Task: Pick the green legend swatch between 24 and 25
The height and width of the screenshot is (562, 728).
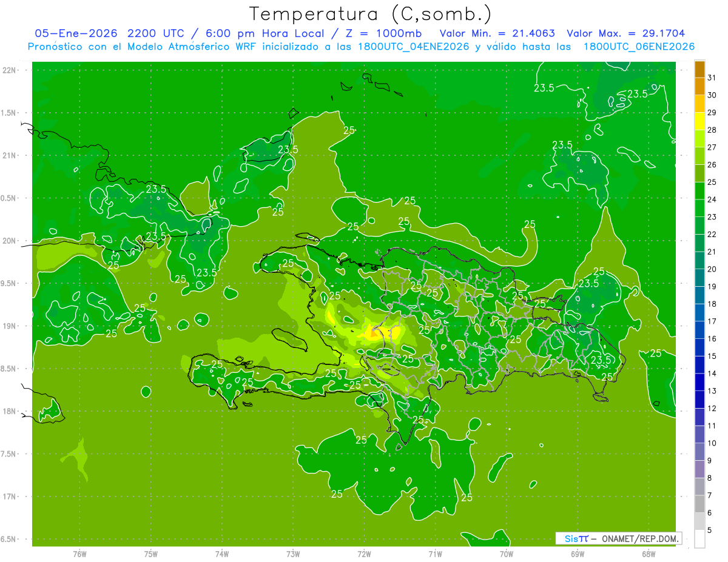Action: coord(699,191)
